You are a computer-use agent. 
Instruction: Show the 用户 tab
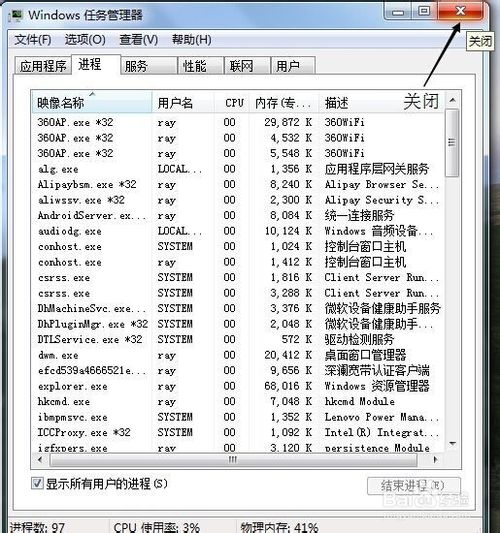tap(293, 66)
